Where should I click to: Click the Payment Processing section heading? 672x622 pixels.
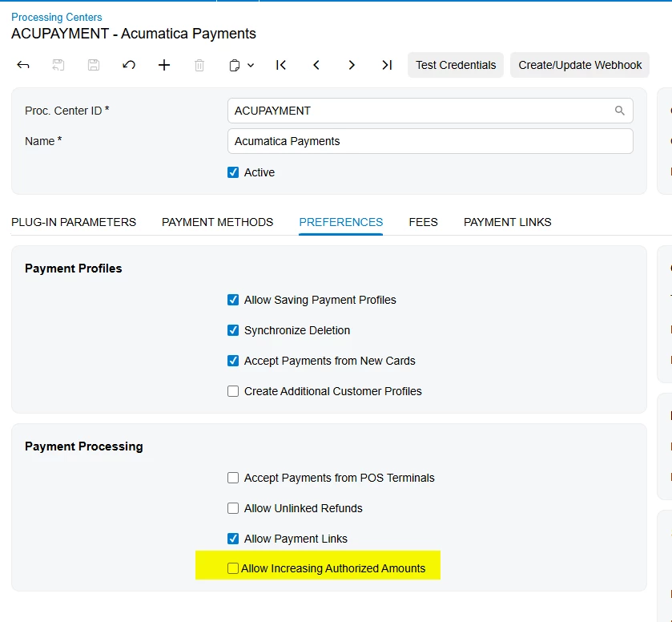click(84, 446)
